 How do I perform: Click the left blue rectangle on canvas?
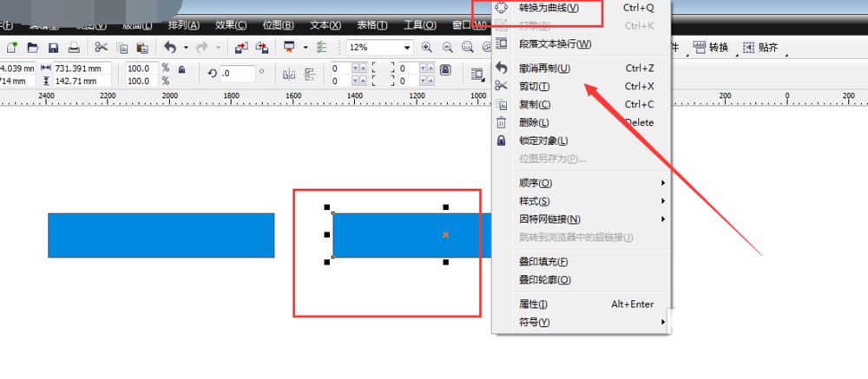(x=161, y=235)
